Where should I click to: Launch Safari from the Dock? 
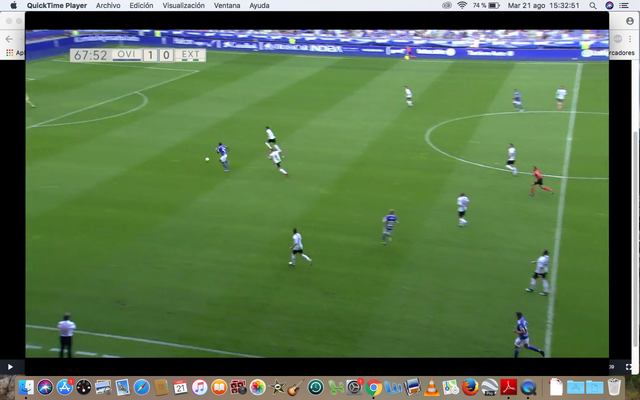[x=142, y=387]
